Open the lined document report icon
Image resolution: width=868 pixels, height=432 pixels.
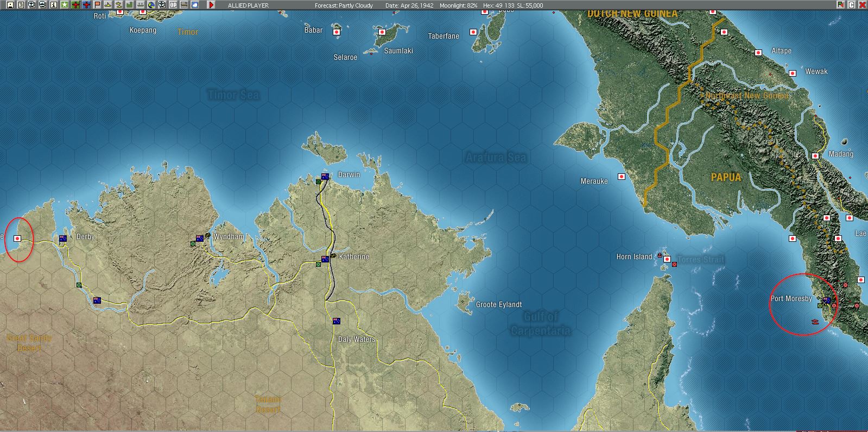pos(21,5)
